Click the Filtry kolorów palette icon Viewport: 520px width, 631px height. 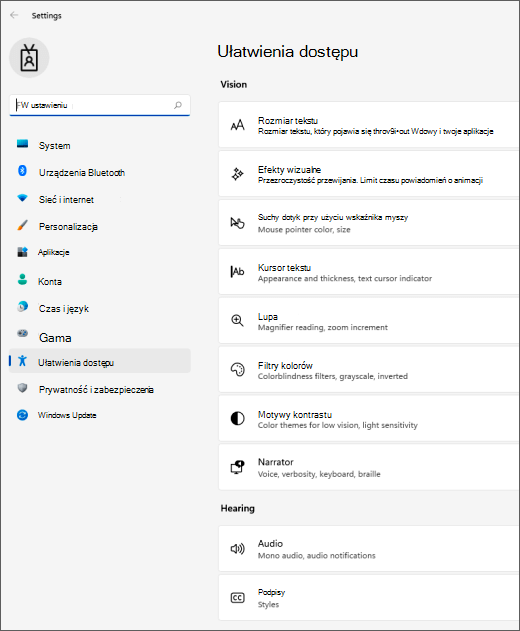click(237, 369)
